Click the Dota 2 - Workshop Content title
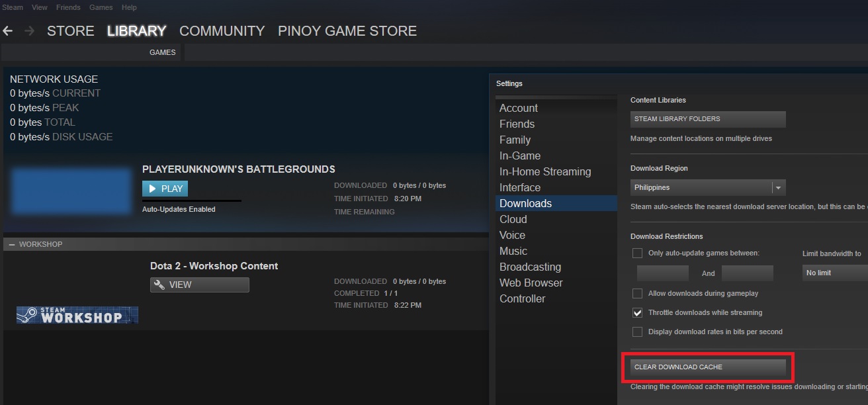 [214, 266]
